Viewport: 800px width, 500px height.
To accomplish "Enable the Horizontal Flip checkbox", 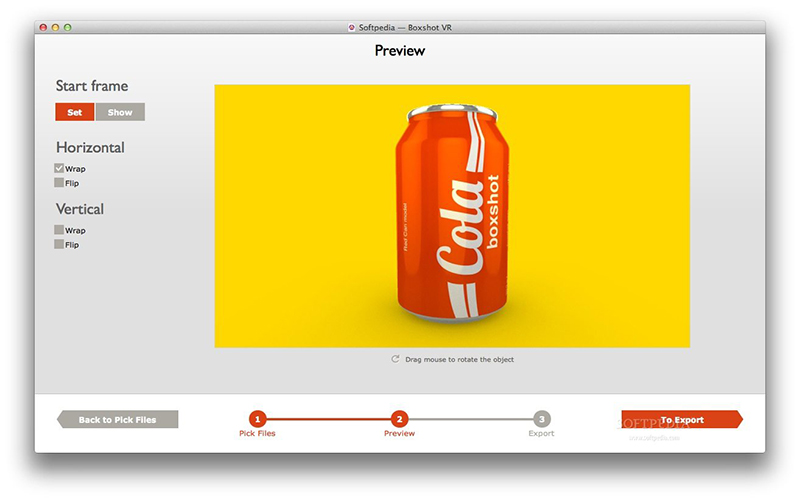I will coord(59,183).
